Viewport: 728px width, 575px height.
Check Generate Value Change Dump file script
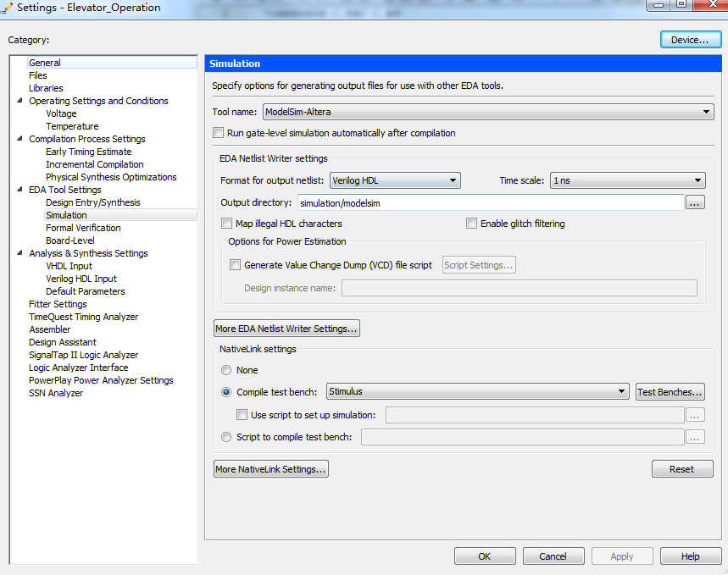click(x=236, y=265)
